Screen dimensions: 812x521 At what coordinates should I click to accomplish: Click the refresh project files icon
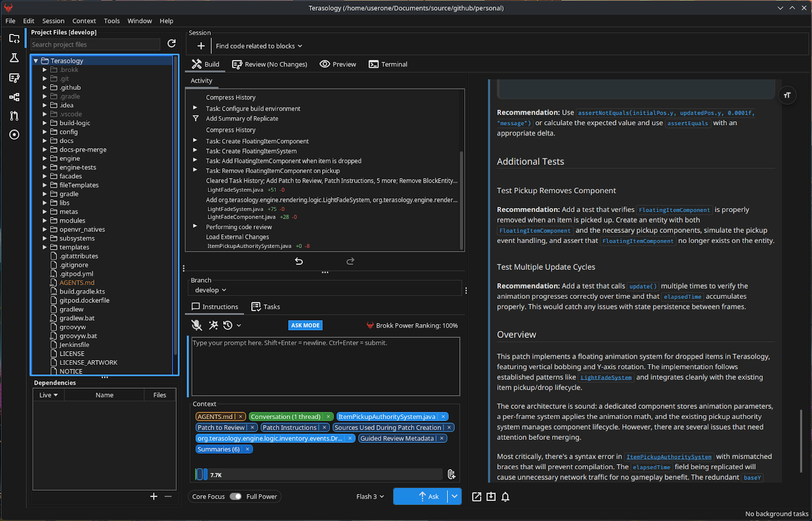pos(172,44)
